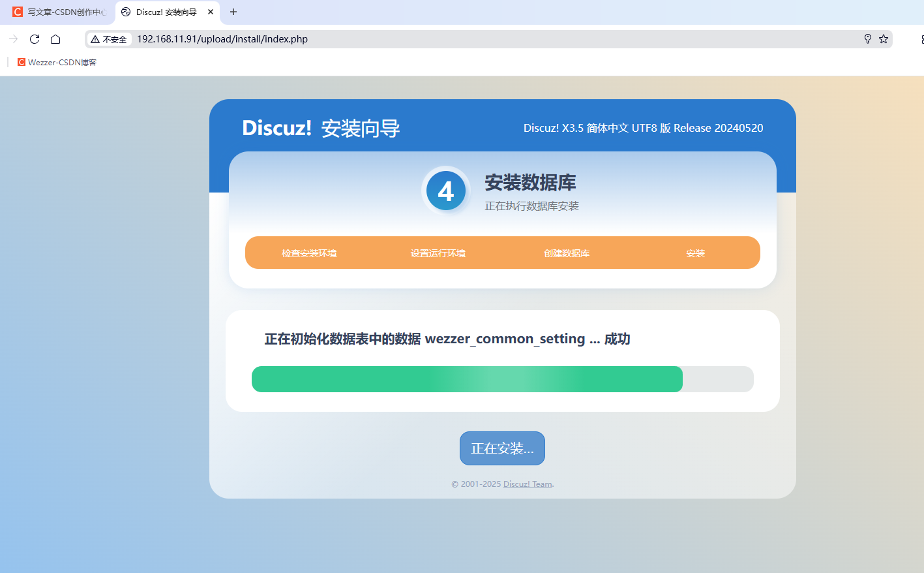Switch to 写文章-CSDN创作中心 tab
This screenshot has height=573, width=924.
pyautogui.click(x=59, y=12)
